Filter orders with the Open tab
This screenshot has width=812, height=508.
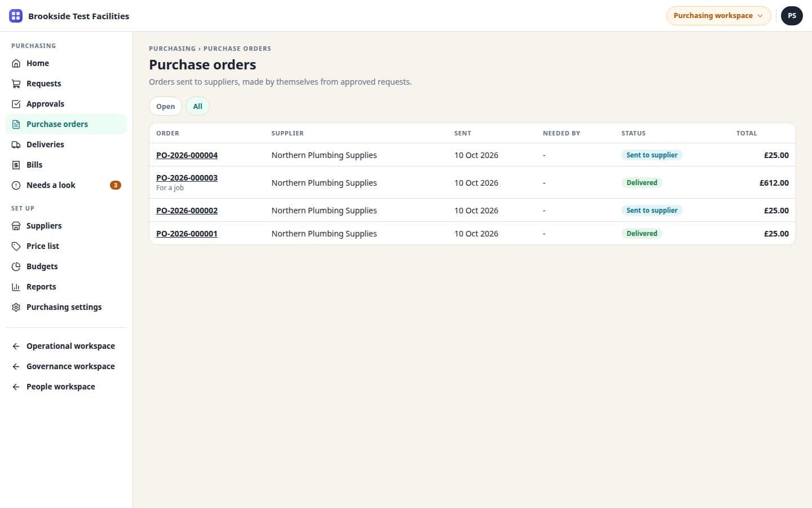point(165,106)
